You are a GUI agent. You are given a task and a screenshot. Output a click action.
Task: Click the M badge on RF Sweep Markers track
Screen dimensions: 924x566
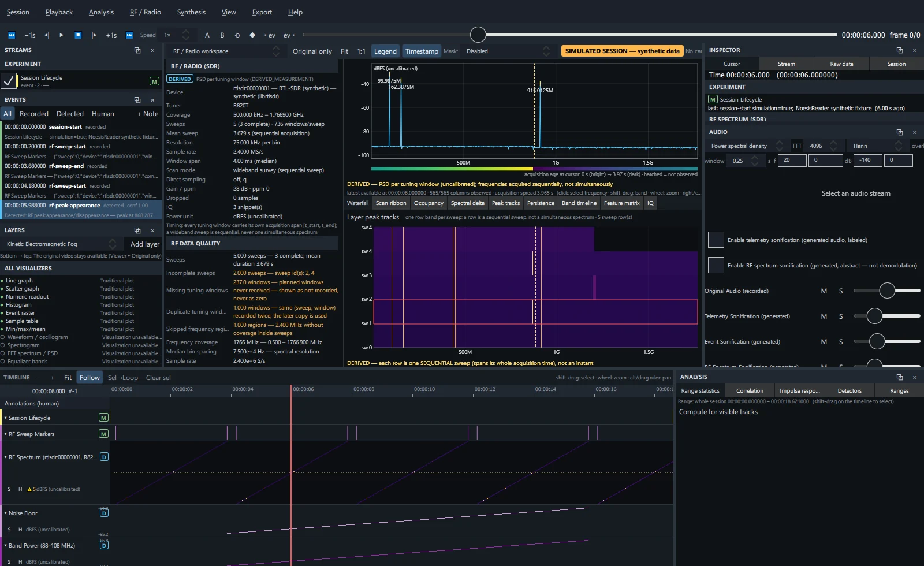103,434
